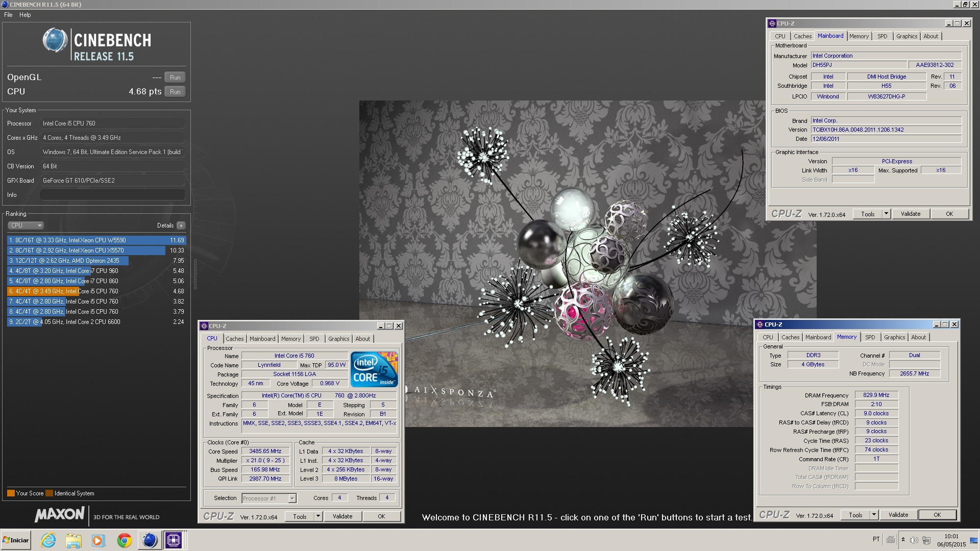Image resolution: width=980 pixels, height=551 pixels.
Task: Switch to About tab in Mainboard window
Action: tap(931, 36)
